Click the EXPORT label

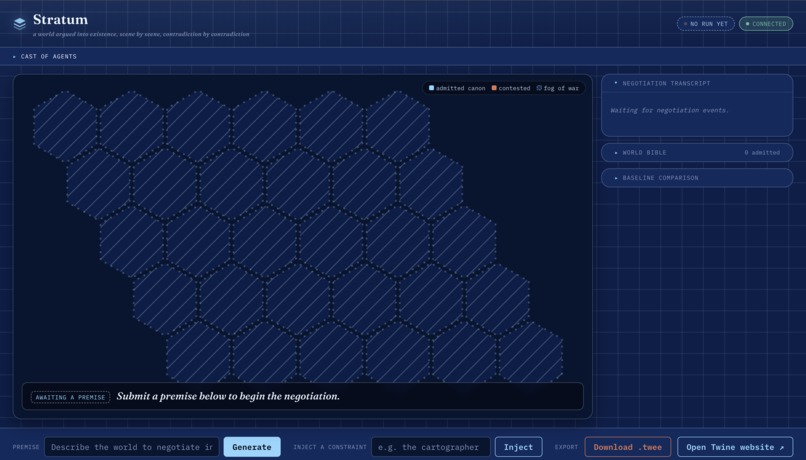(x=566, y=447)
